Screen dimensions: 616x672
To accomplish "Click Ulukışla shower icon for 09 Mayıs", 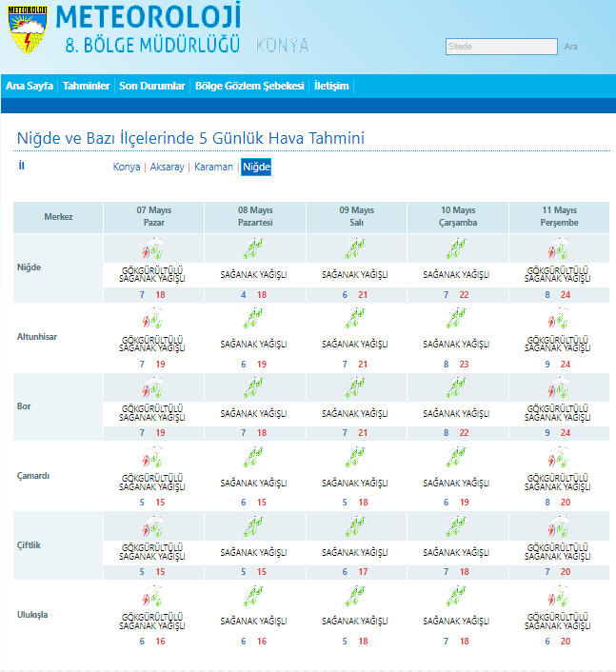I will point(355,596).
